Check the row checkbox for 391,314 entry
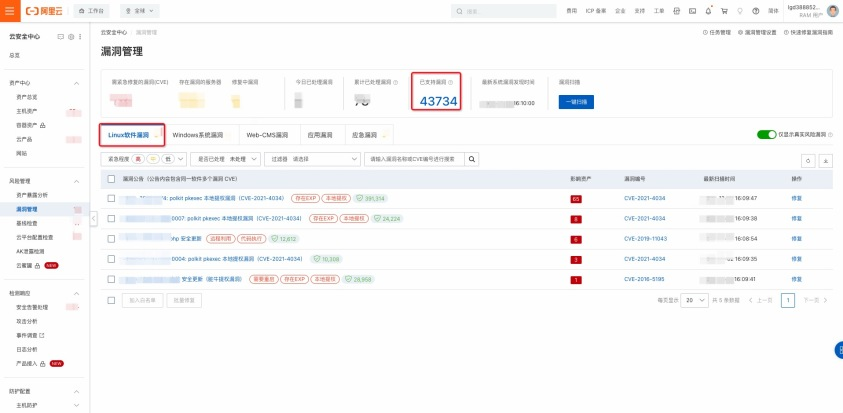The width and height of the screenshot is (843, 413). [111, 198]
